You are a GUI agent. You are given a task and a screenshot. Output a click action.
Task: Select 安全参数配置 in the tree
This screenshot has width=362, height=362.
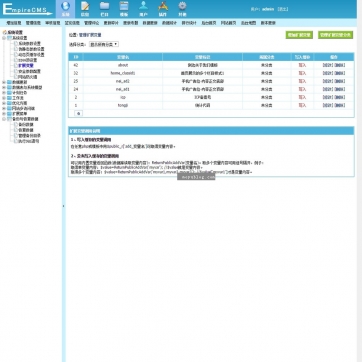(x=29, y=71)
